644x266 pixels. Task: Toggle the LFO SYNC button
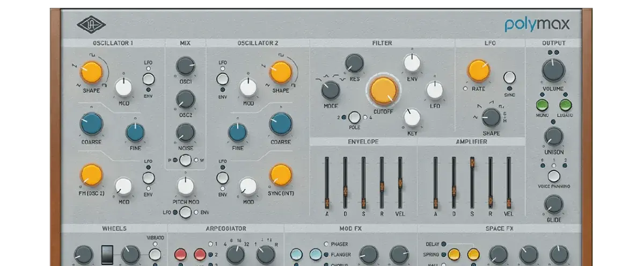click(x=509, y=77)
